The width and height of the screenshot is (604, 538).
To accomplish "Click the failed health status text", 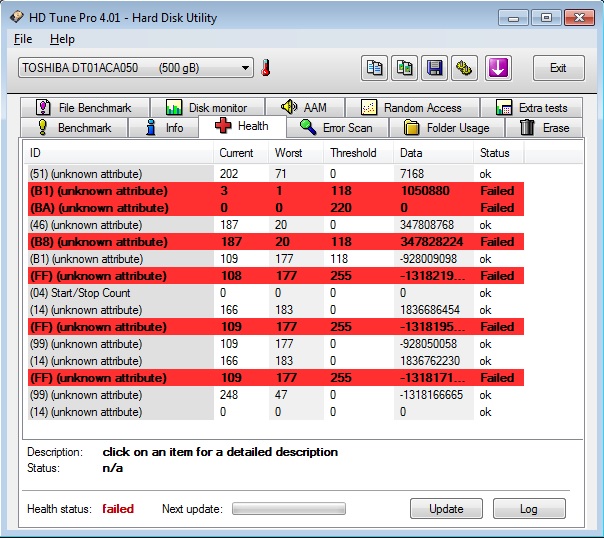I will 118,509.
